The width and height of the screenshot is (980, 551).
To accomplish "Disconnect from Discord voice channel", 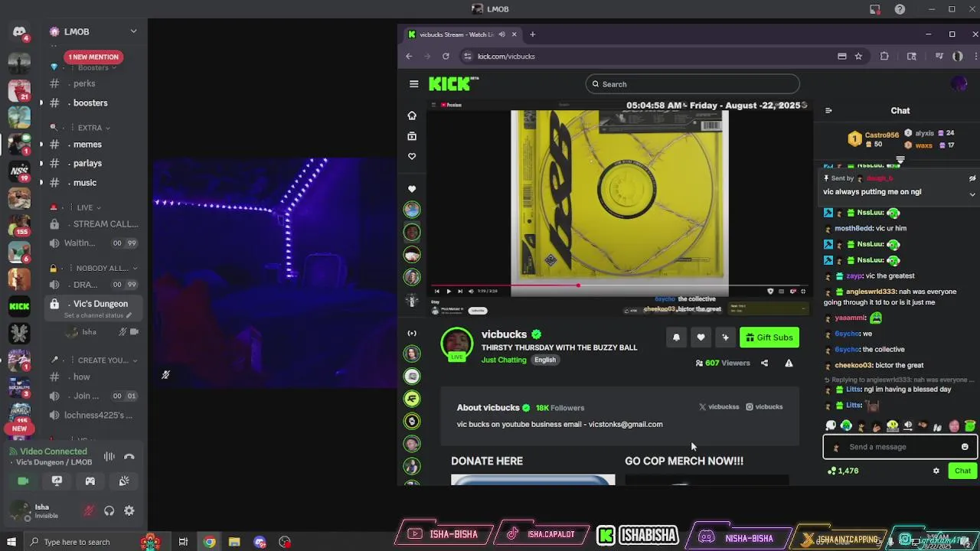I will coord(129,457).
